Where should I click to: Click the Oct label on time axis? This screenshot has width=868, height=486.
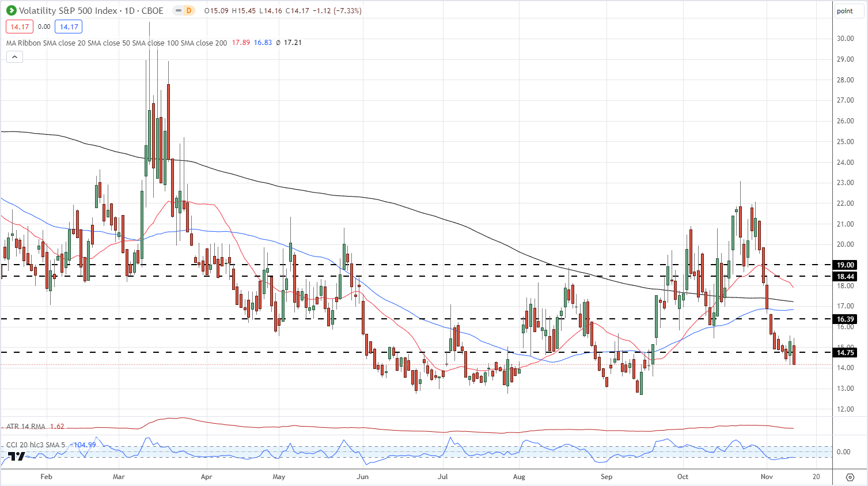pos(683,477)
